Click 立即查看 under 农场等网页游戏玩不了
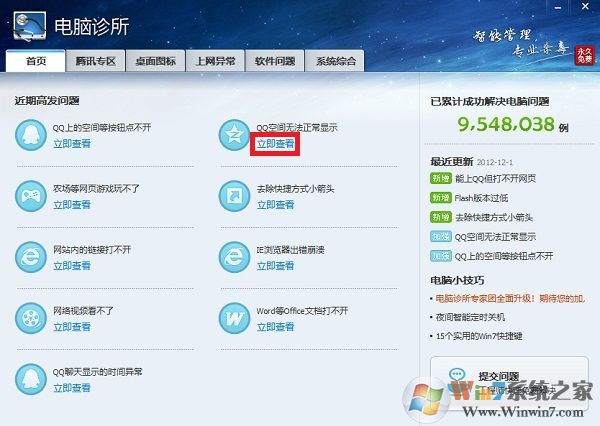The width and height of the screenshot is (600, 426). click(72, 205)
